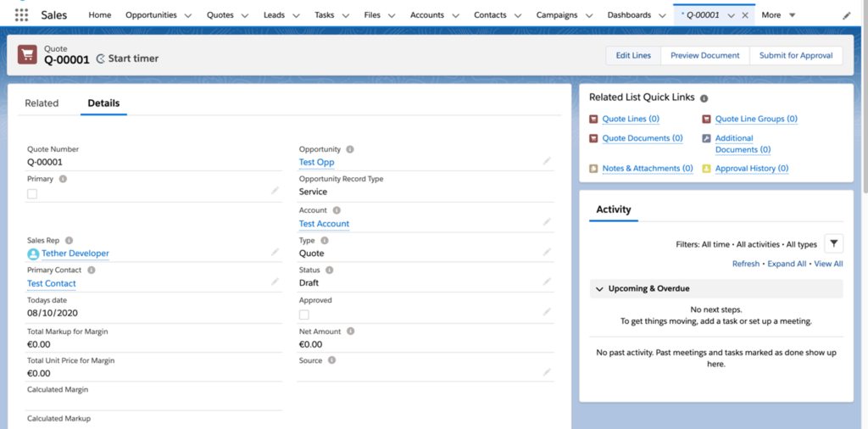The image size is (868, 429).
Task: Open the Test Account link
Action: click(324, 224)
